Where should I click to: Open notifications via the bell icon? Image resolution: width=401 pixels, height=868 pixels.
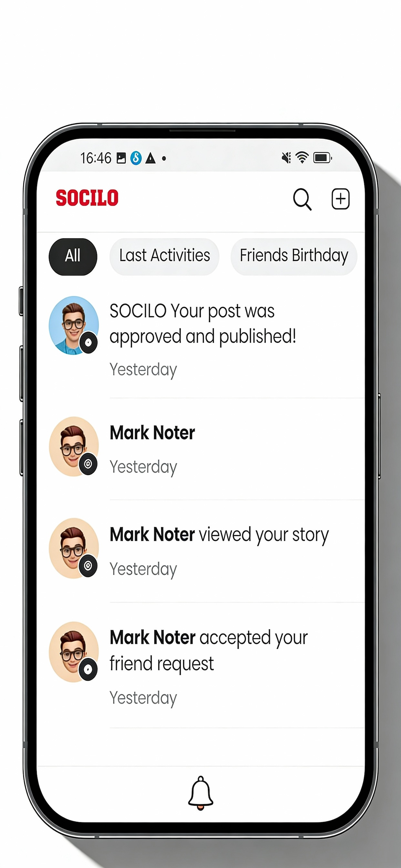pos(200,793)
